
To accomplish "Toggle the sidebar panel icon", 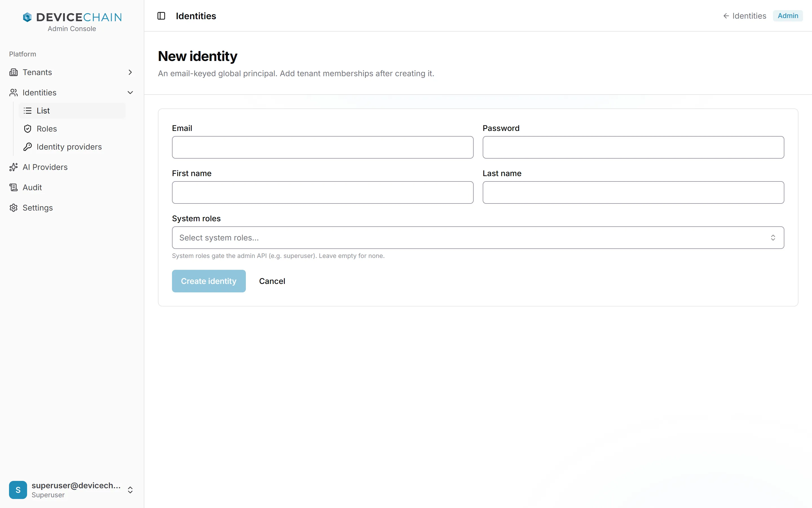I will click(x=161, y=16).
